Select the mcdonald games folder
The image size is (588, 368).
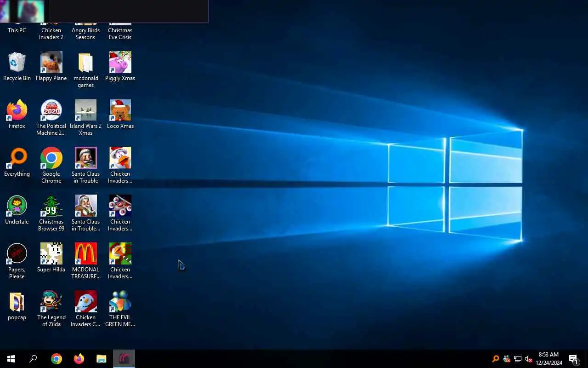pyautogui.click(x=85, y=70)
